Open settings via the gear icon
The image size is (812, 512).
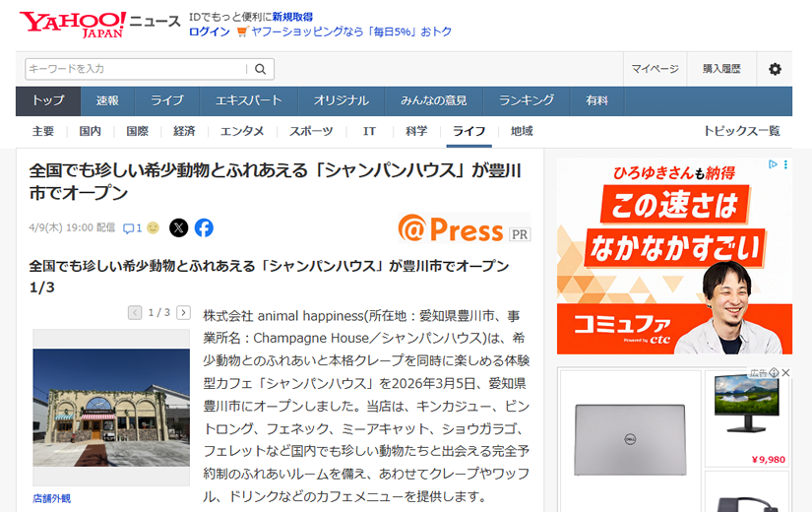(x=775, y=69)
